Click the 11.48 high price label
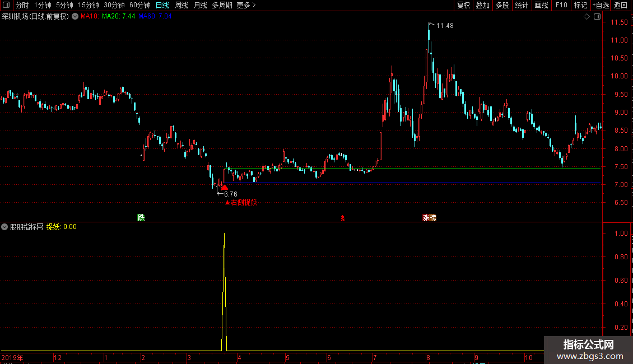 pyautogui.click(x=445, y=25)
